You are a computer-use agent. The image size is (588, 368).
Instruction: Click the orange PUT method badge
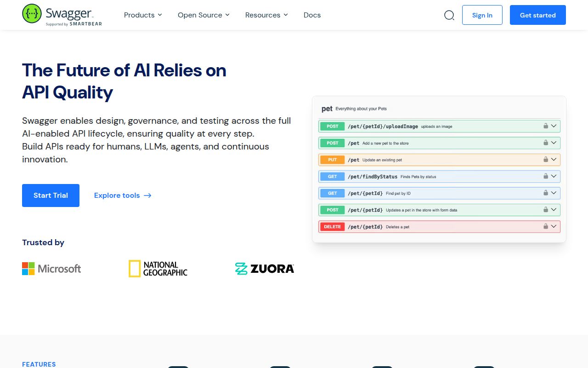(x=333, y=160)
